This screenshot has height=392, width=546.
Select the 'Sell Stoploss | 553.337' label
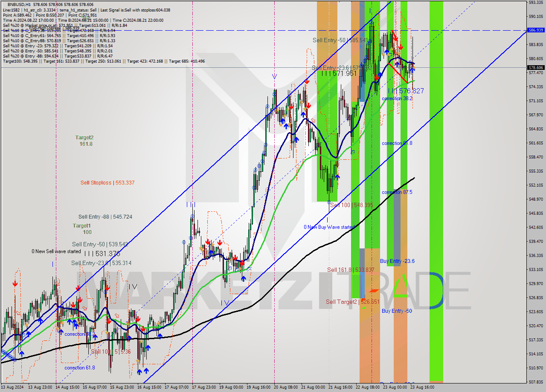tap(107, 183)
